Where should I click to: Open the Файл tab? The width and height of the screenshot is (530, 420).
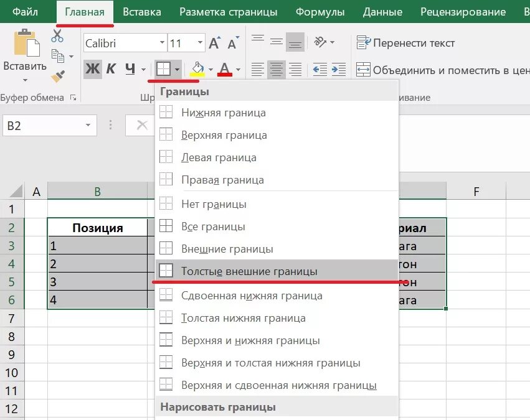(x=25, y=12)
